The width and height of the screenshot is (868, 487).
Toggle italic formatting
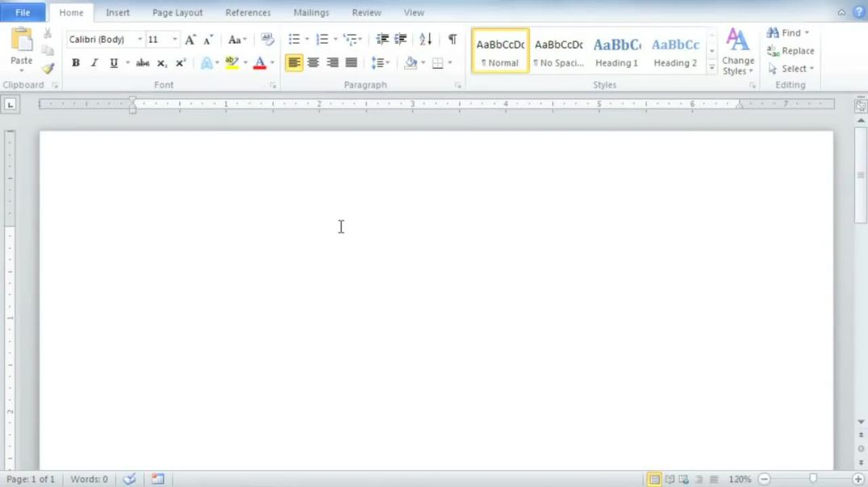[x=94, y=63]
